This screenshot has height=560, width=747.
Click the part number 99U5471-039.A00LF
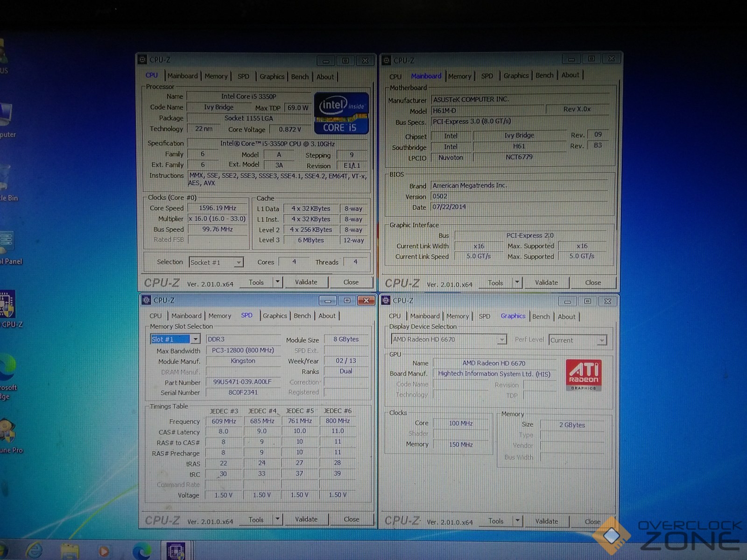(x=242, y=382)
